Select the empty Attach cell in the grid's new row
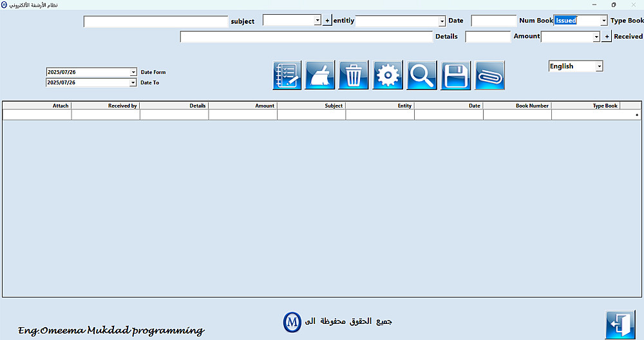644x340 pixels. [x=37, y=115]
